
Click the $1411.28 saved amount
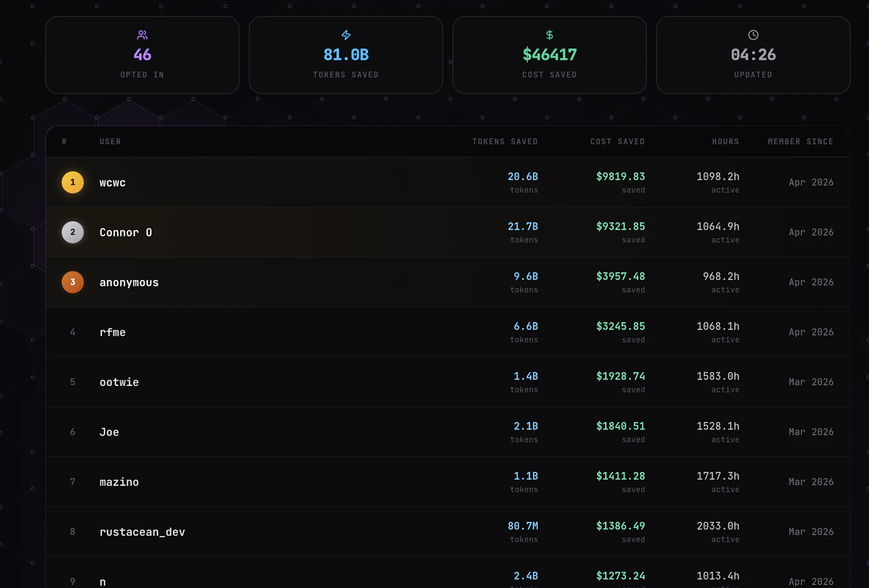[x=621, y=476]
